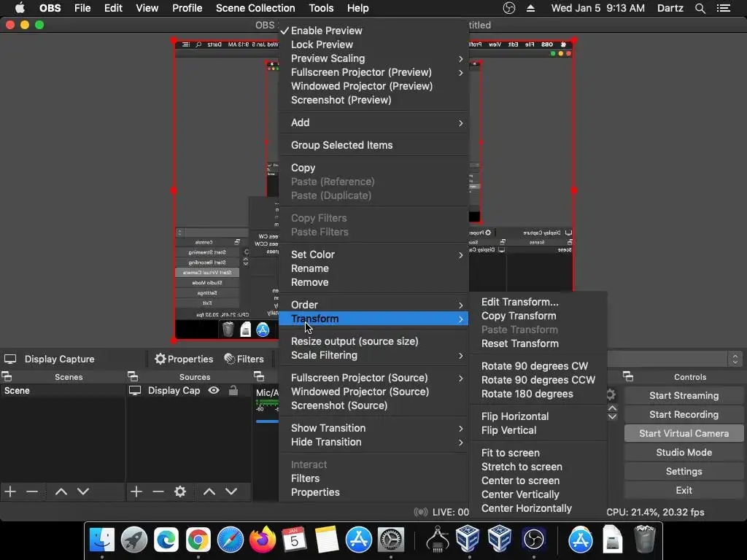Open the Apple menu
The height and width of the screenshot is (560, 747).
click(20, 8)
